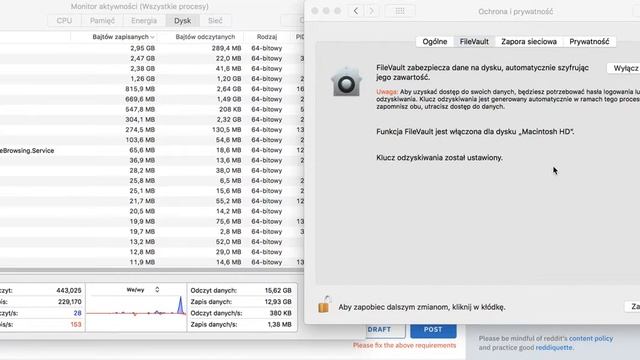This screenshot has width=640, height=360.
Task: Click the disk activity graph
Action: click(136, 311)
